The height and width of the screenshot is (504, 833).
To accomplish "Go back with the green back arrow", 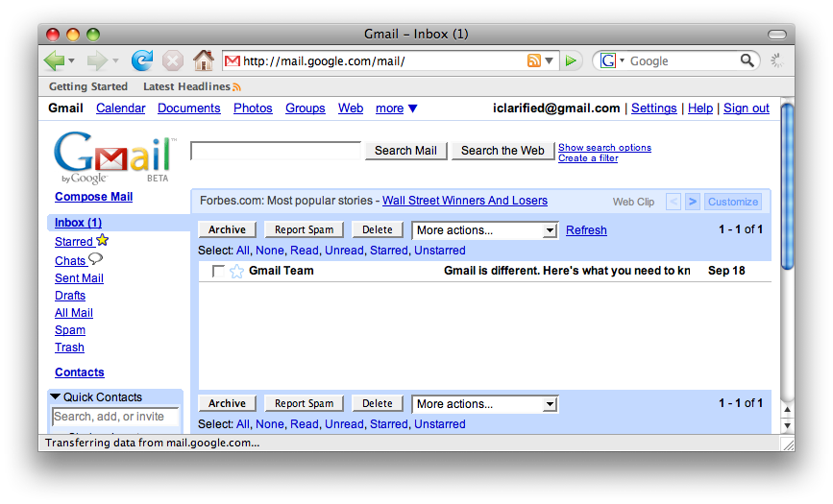I will [54, 60].
